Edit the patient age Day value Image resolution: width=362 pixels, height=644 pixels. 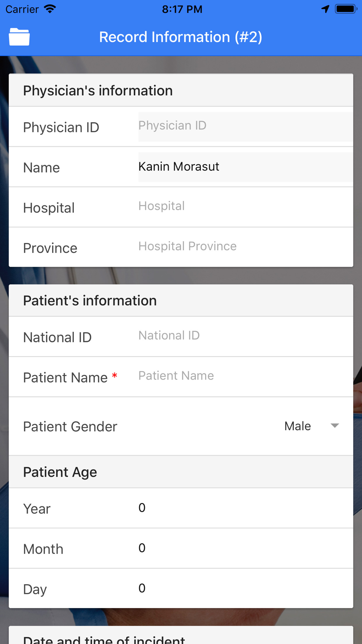pyautogui.click(x=245, y=588)
